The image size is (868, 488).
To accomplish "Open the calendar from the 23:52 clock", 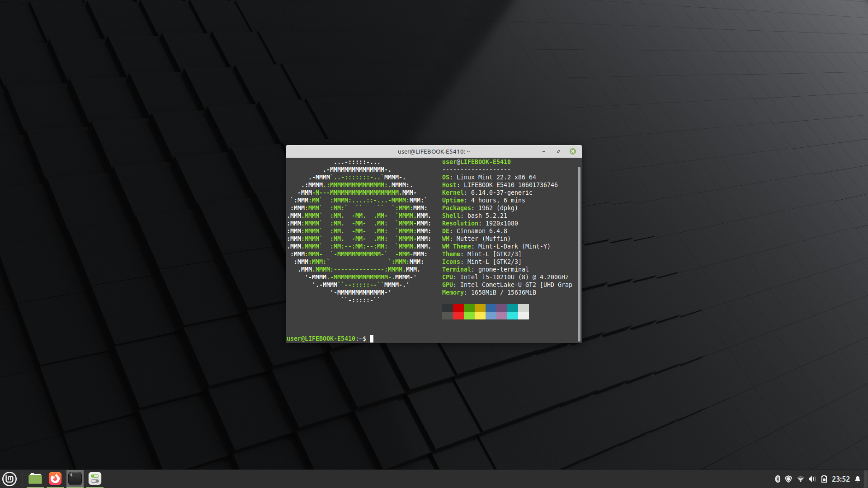I will [x=840, y=479].
